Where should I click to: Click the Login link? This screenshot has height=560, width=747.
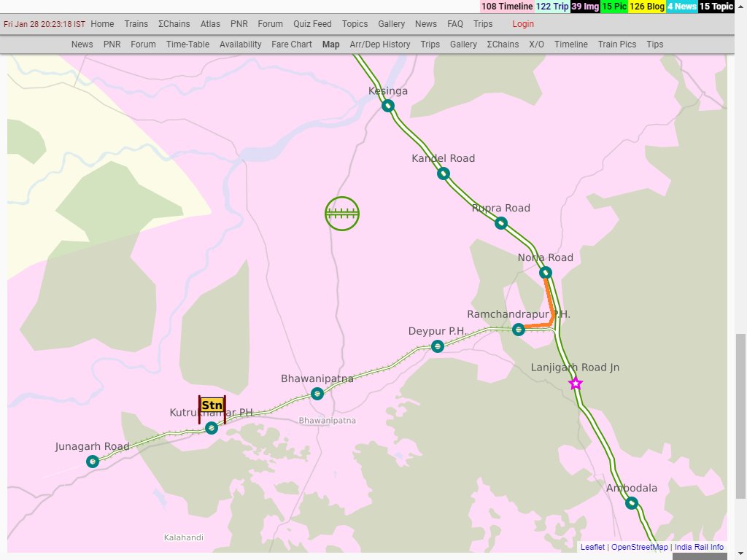click(523, 24)
